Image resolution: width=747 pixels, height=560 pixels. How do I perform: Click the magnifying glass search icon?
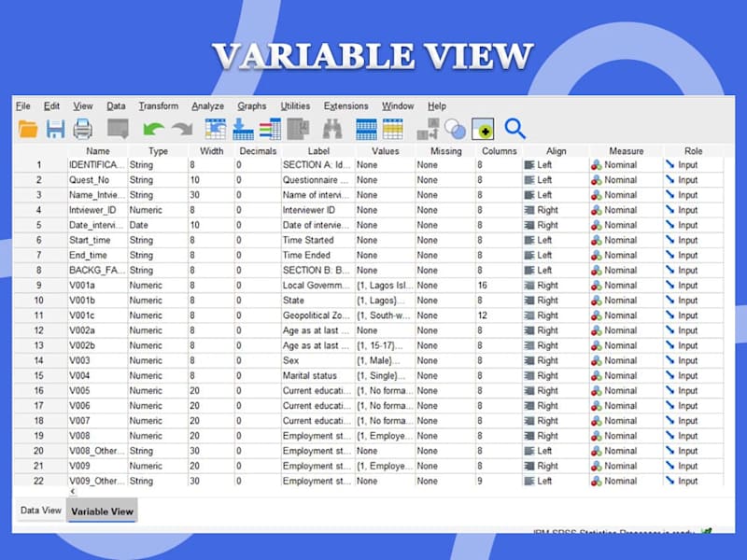(x=514, y=129)
